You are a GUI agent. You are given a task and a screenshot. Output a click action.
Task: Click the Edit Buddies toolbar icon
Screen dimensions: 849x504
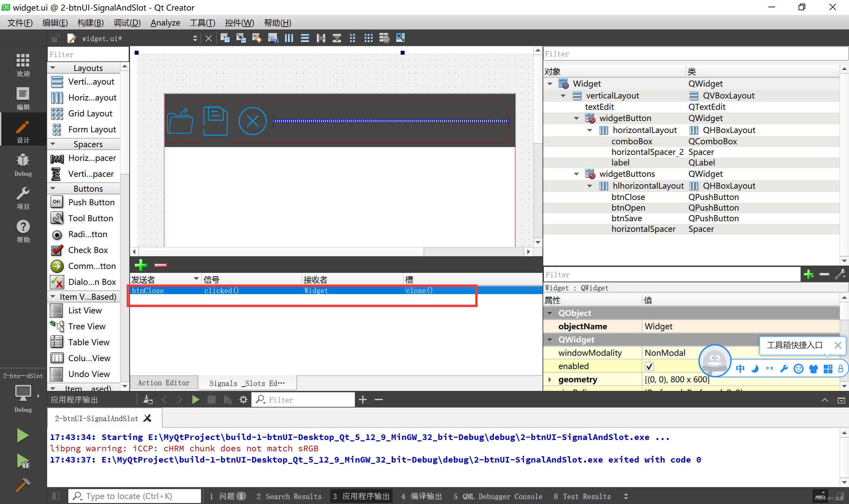coord(257,38)
